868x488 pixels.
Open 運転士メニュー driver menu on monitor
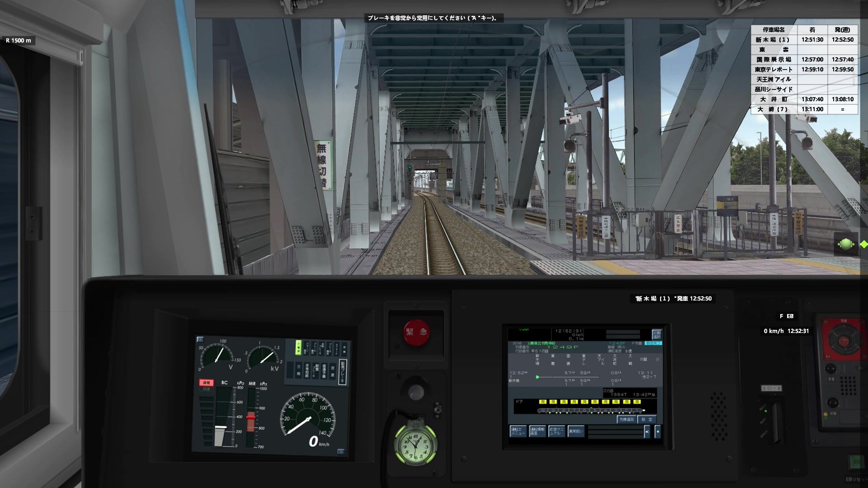coord(518,431)
